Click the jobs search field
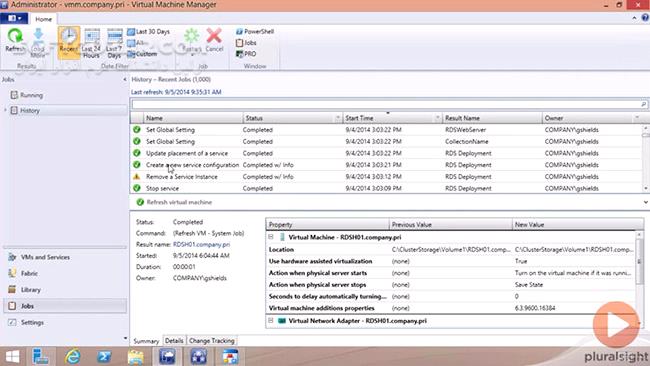Image resolution: width=650 pixels, height=366 pixels. (x=386, y=104)
